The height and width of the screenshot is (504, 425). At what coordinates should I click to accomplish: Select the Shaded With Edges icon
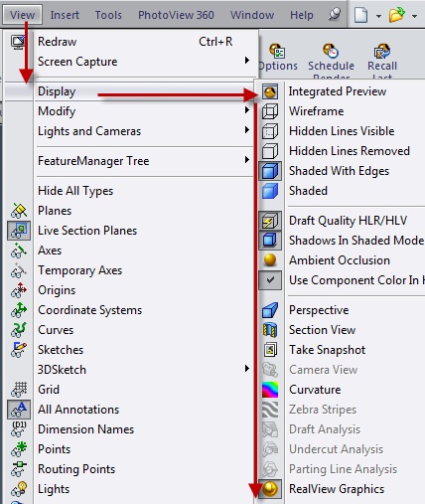pos(270,171)
